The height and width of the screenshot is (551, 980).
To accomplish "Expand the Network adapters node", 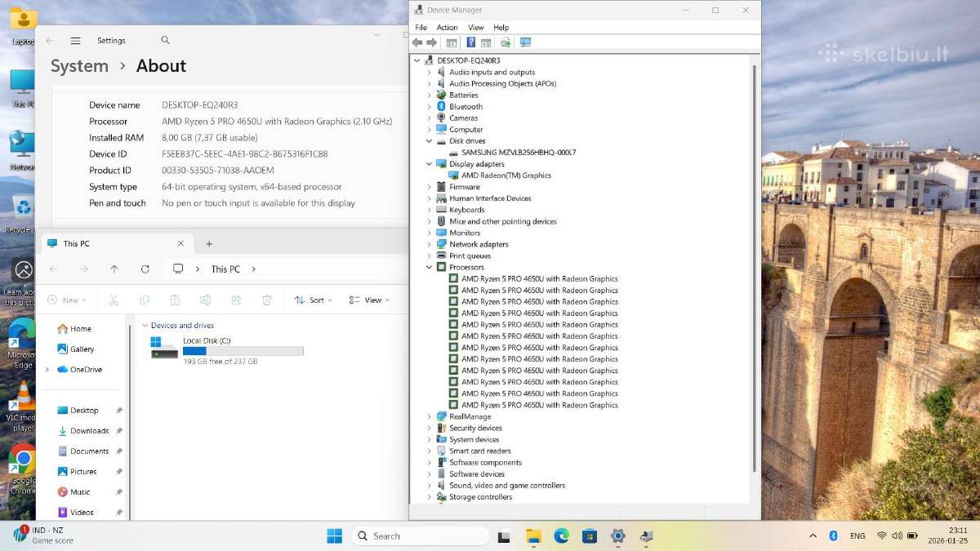I will click(x=430, y=244).
